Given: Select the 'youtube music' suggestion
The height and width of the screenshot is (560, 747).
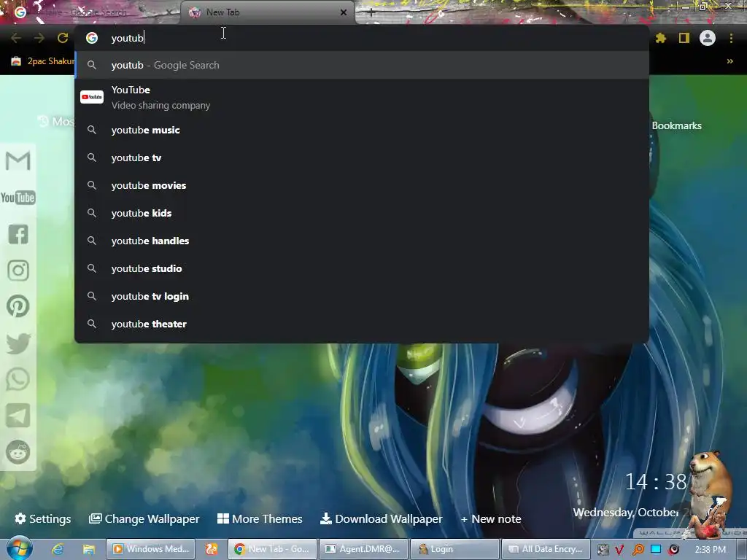Looking at the screenshot, I should (362, 130).
